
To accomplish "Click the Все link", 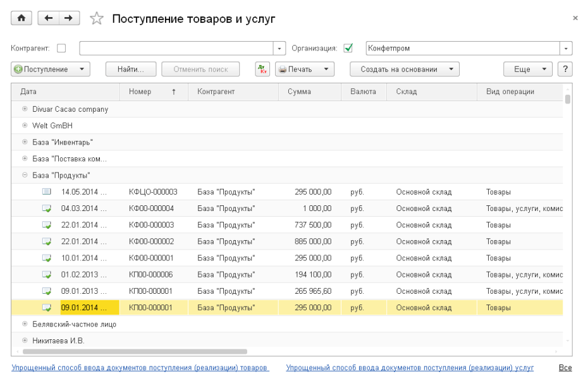I will pyautogui.click(x=565, y=368).
